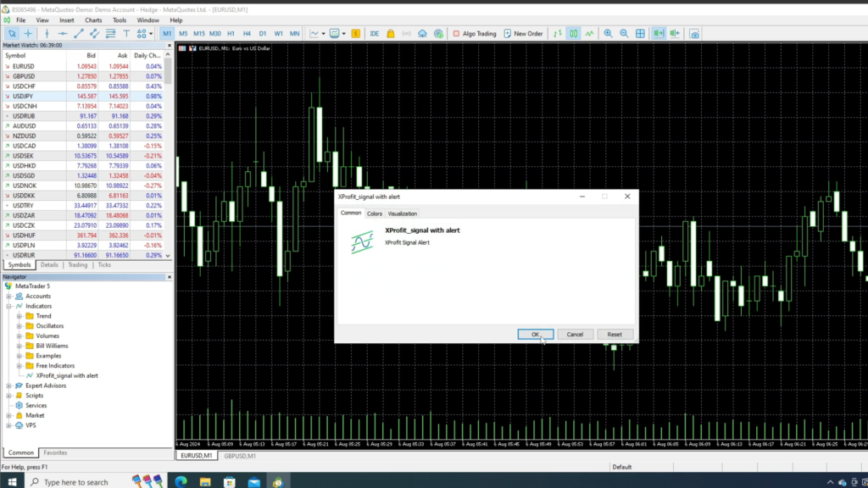868x488 pixels.
Task: Open the Charts menu
Action: click(x=93, y=19)
